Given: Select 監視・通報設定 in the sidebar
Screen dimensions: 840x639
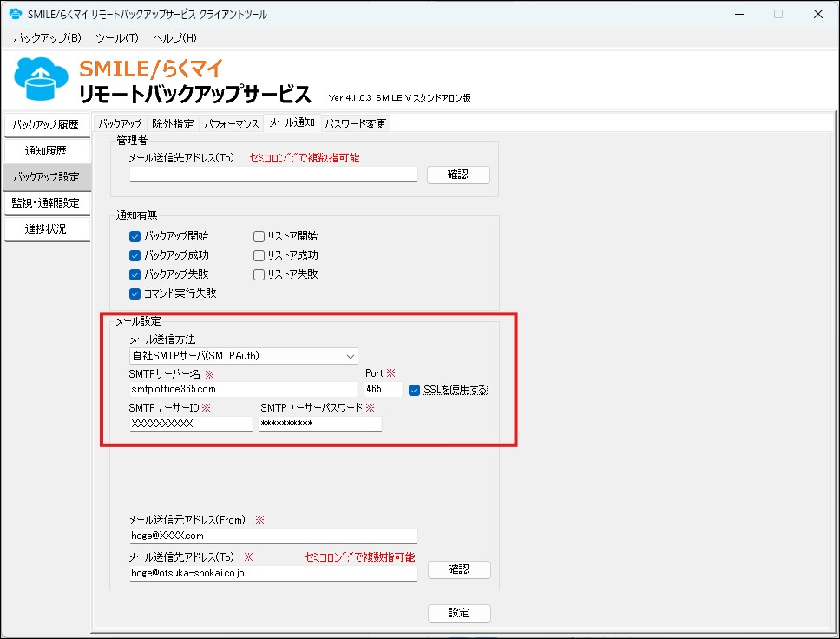Looking at the screenshot, I should pyautogui.click(x=47, y=202).
